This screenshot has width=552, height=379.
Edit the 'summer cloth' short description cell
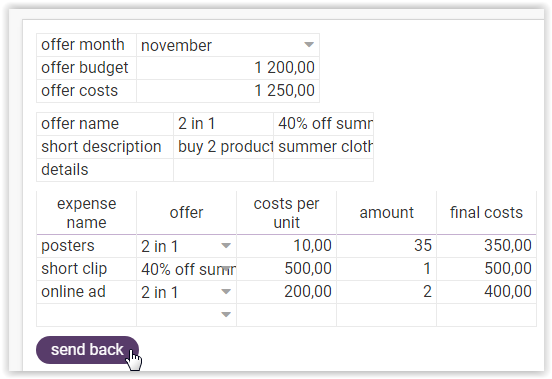324,147
